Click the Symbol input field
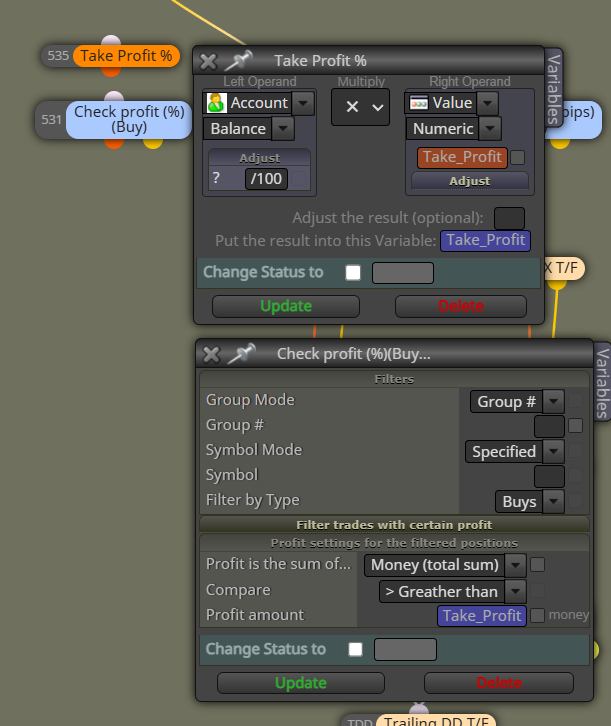Screen dimensions: 611x726 (x=549, y=476)
